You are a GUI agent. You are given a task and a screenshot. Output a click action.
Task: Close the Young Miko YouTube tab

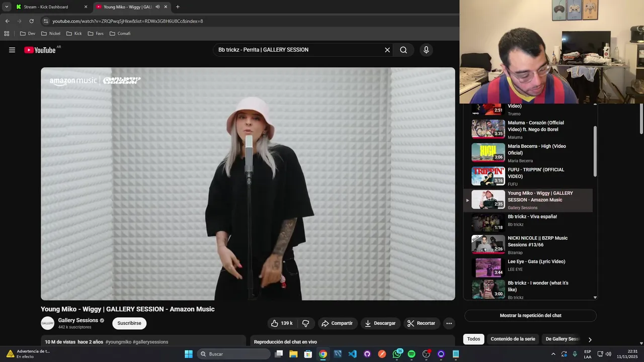point(166,7)
